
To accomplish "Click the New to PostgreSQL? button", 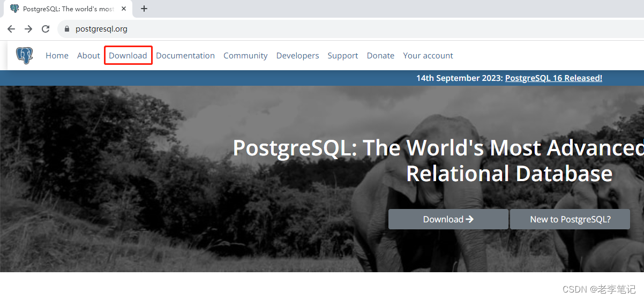I will [570, 219].
